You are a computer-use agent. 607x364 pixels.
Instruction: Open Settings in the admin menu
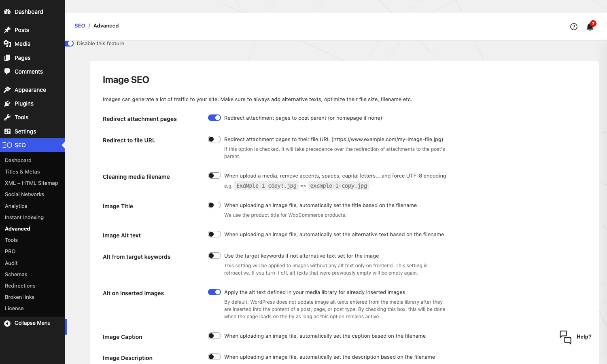pos(32,131)
